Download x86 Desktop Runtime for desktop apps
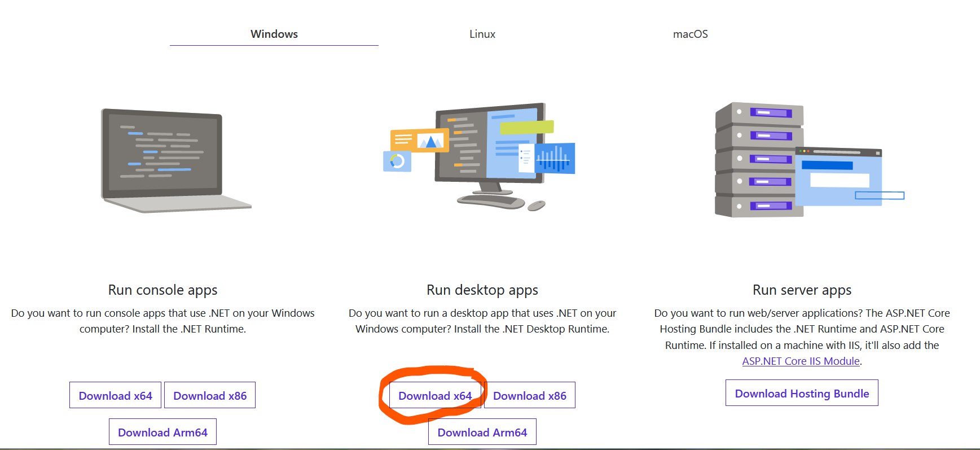 530,395
